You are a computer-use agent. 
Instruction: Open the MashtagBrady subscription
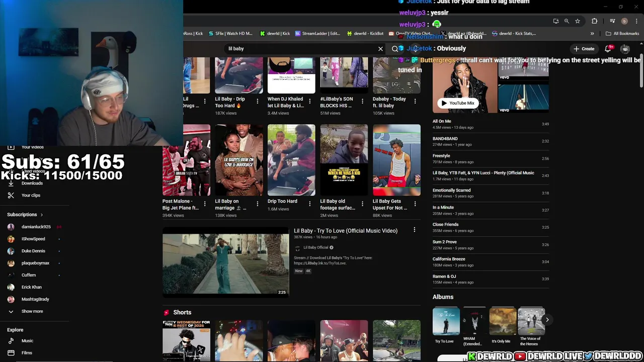pos(34,299)
